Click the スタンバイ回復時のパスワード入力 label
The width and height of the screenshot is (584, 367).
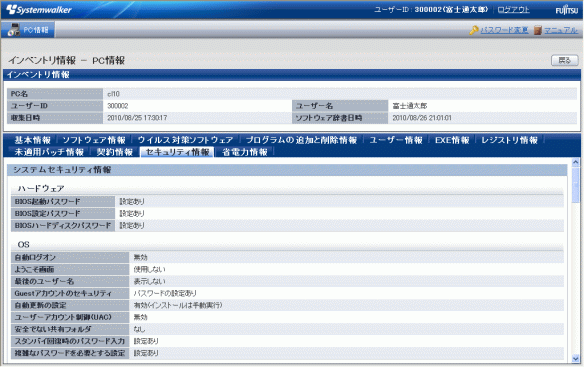pyautogui.click(x=69, y=341)
